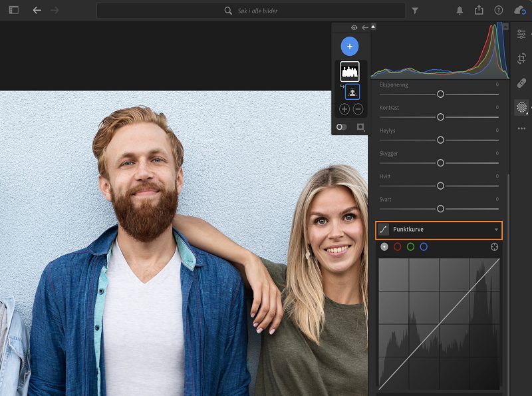Open the Edit sliders panel icon
This screenshot has width=532, height=396.
coord(521,34)
